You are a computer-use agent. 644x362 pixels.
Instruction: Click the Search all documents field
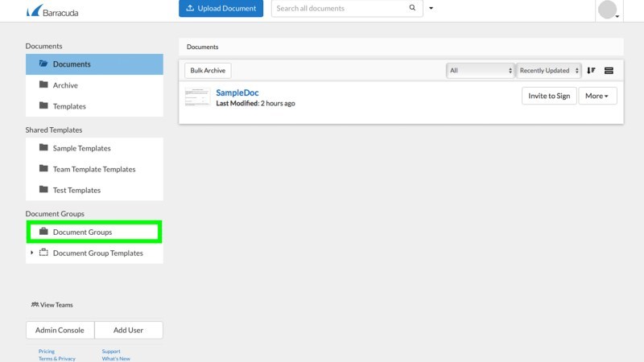pyautogui.click(x=338, y=9)
